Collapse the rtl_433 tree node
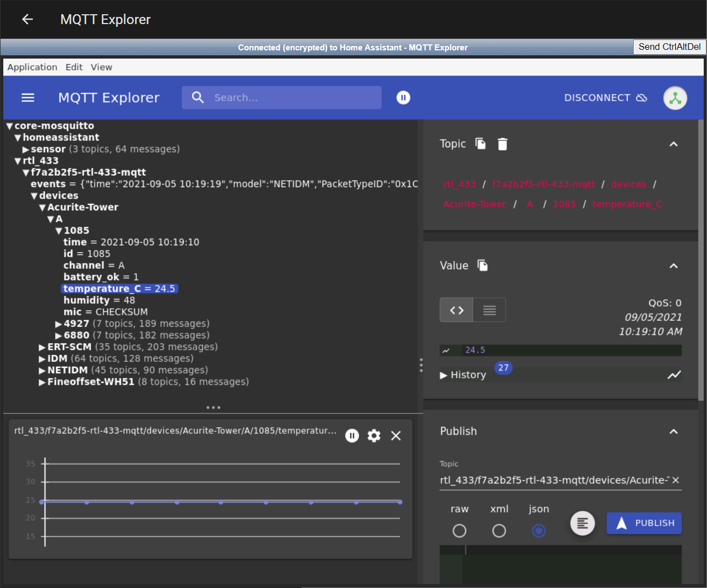707x588 pixels. (18, 161)
